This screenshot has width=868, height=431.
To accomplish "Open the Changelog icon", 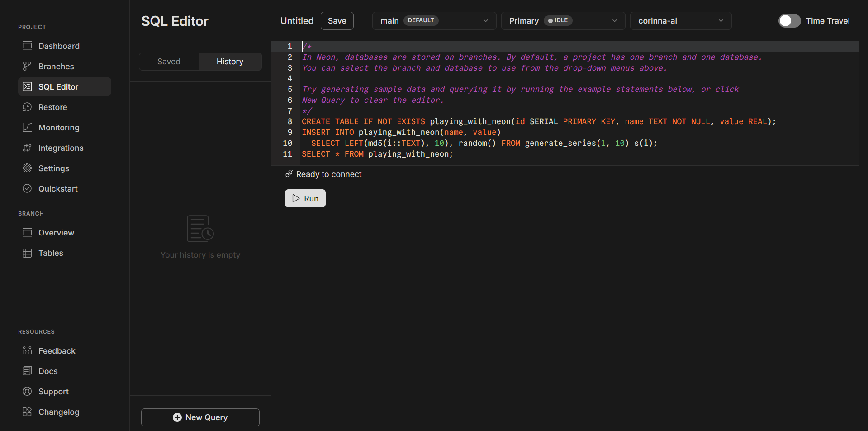I will pos(27,412).
